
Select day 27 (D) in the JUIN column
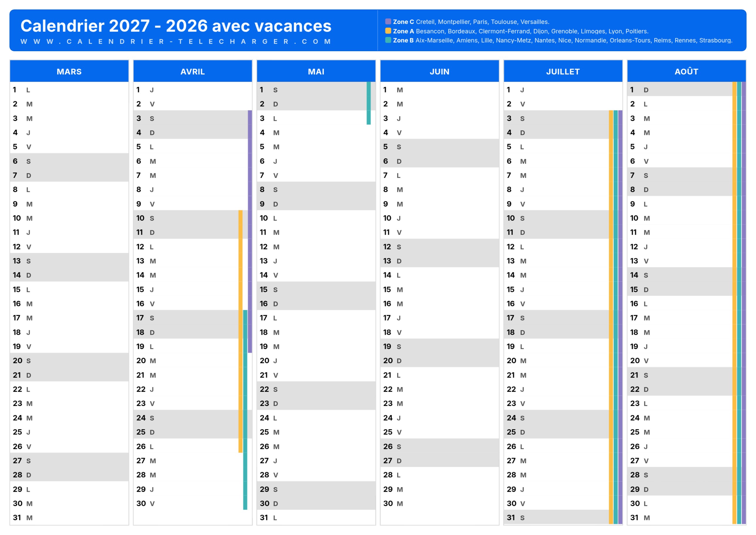(x=439, y=460)
